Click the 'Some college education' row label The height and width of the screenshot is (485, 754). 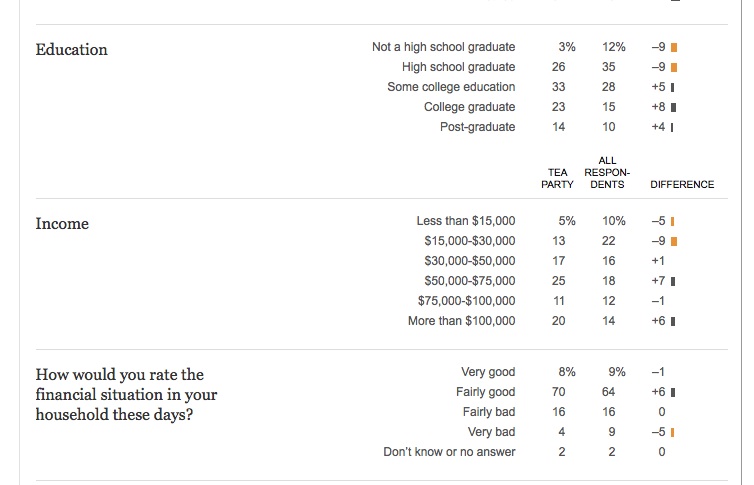[x=451, y=87]
